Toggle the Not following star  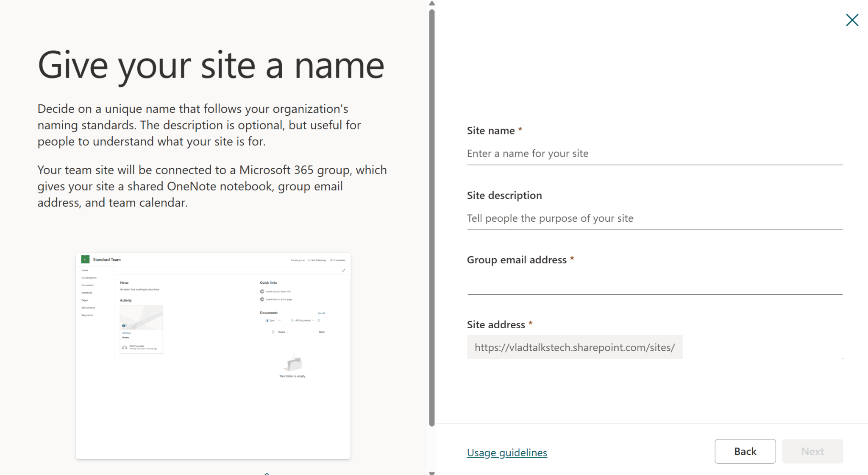tap(309, 260)
